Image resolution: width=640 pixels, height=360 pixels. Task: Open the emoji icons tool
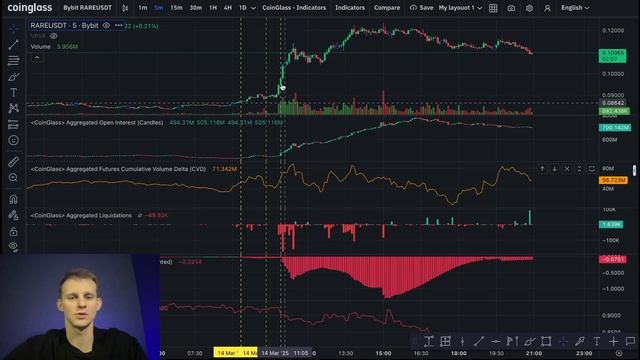click(13, 140)
